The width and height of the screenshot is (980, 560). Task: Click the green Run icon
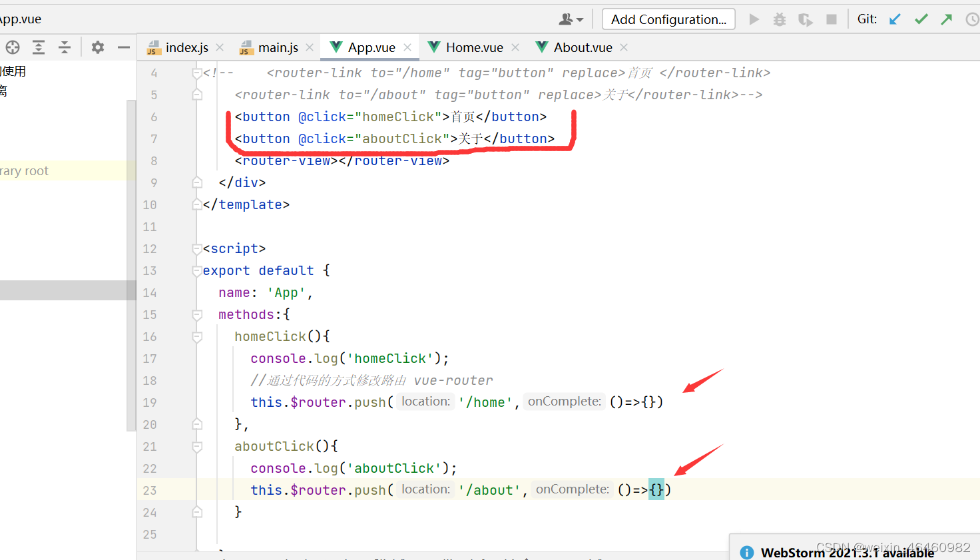click(754, 19)
